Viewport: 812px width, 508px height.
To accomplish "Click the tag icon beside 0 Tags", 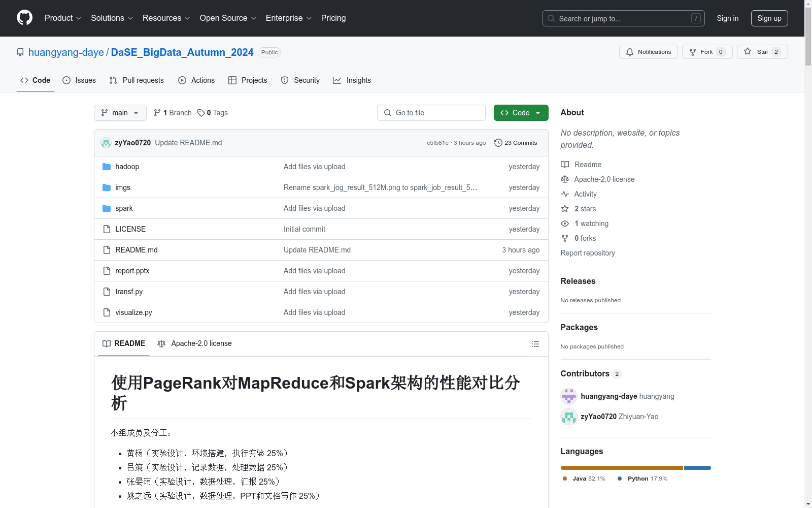I will 201,113.
